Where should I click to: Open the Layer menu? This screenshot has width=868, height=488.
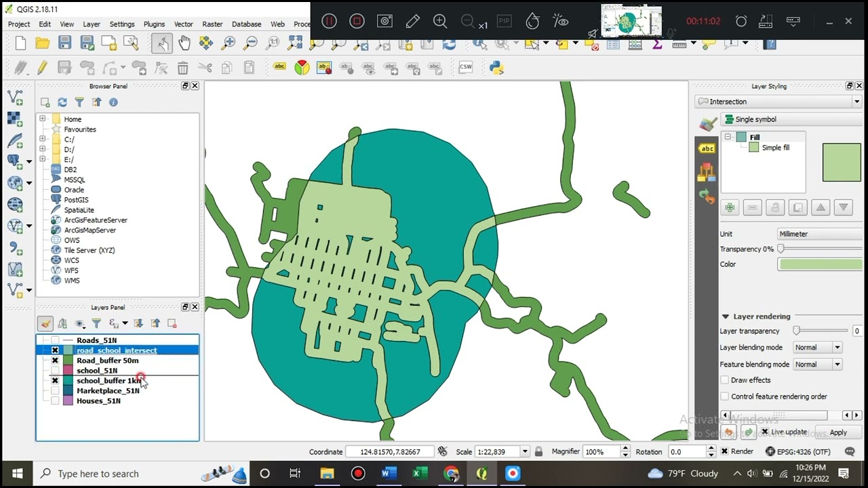click(x=92, y=24)
